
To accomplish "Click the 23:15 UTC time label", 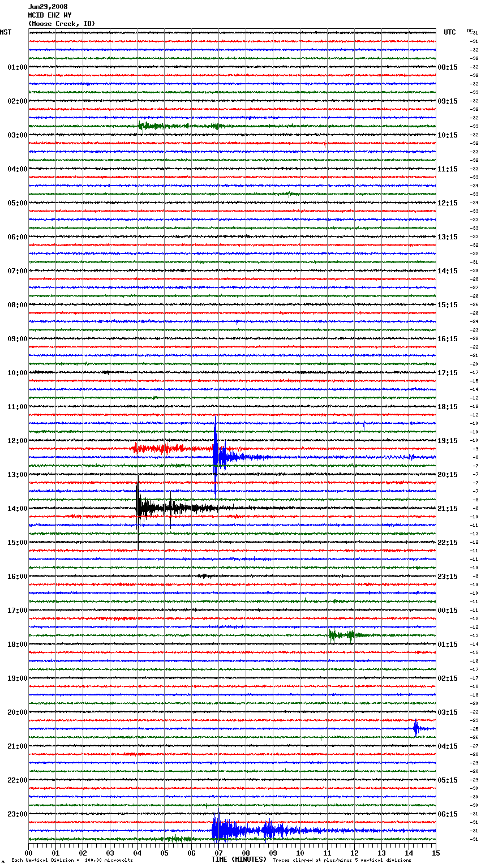I will (x=448, y=577).
